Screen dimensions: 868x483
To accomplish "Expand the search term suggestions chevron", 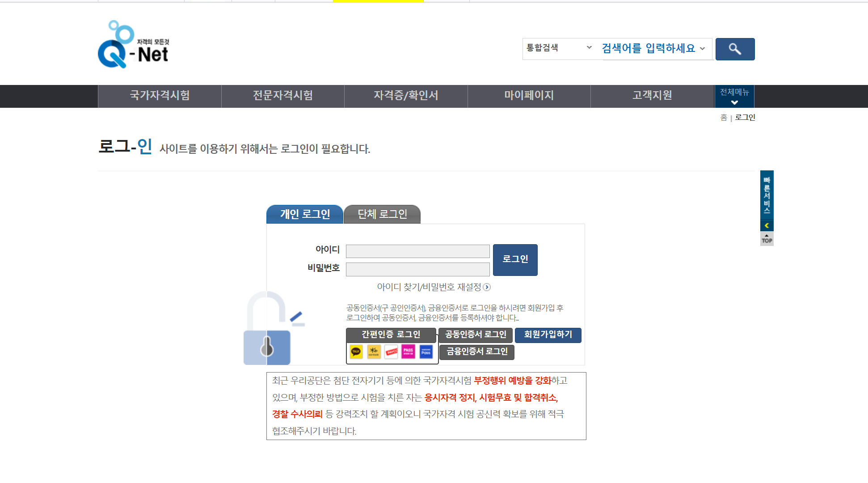I will tap(703, 49).
